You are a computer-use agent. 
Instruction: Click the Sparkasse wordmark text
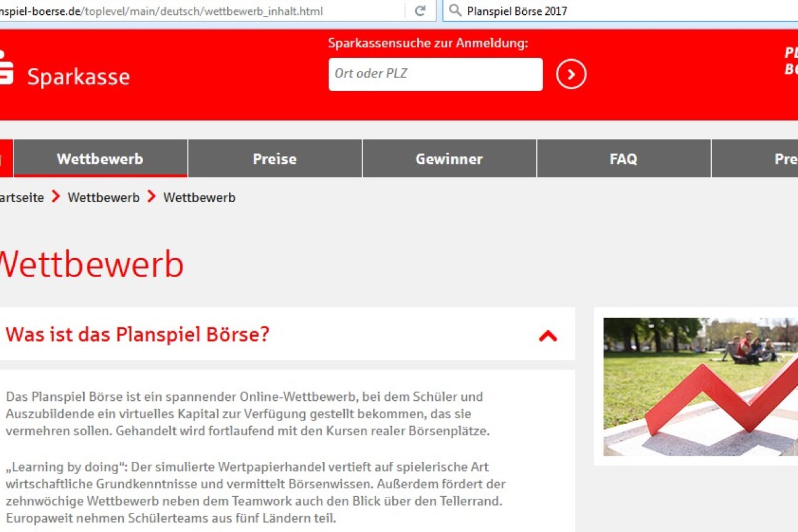click(x=78, y=77)
